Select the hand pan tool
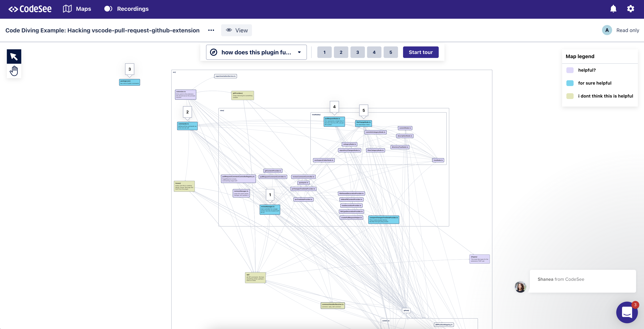Image resolution: width=644 pixels, height=329 pixels. tap(14, 71)
